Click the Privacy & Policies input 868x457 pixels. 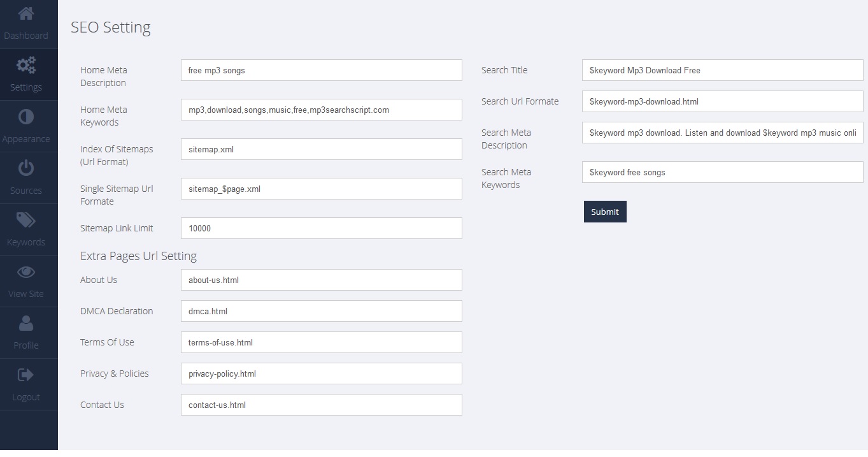(x=321, y=374)
